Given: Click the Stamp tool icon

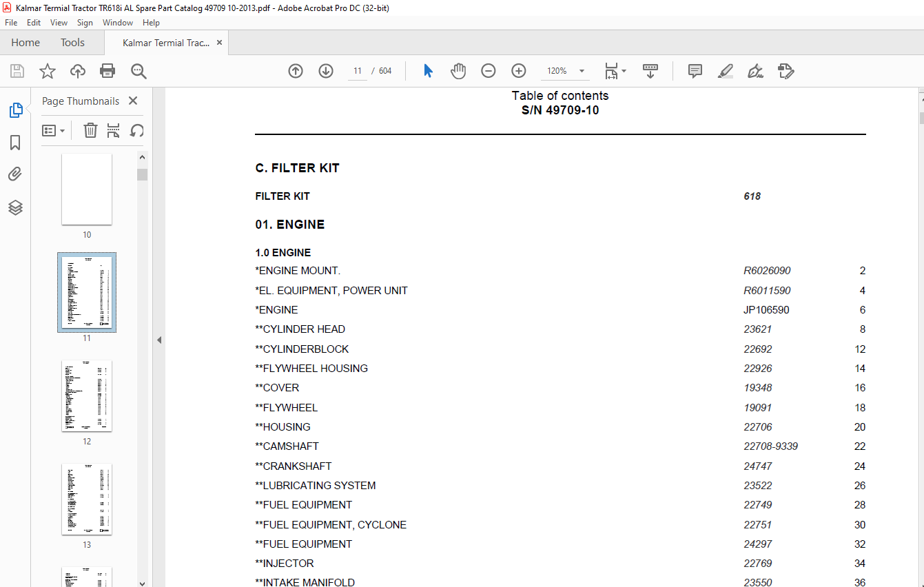Looking at the screenshot, I should (x=786, y=71).
